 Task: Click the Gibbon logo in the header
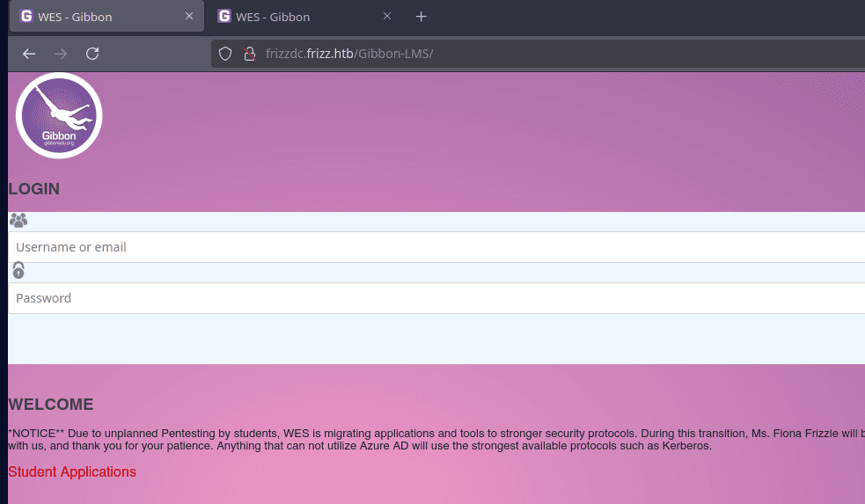59,116
